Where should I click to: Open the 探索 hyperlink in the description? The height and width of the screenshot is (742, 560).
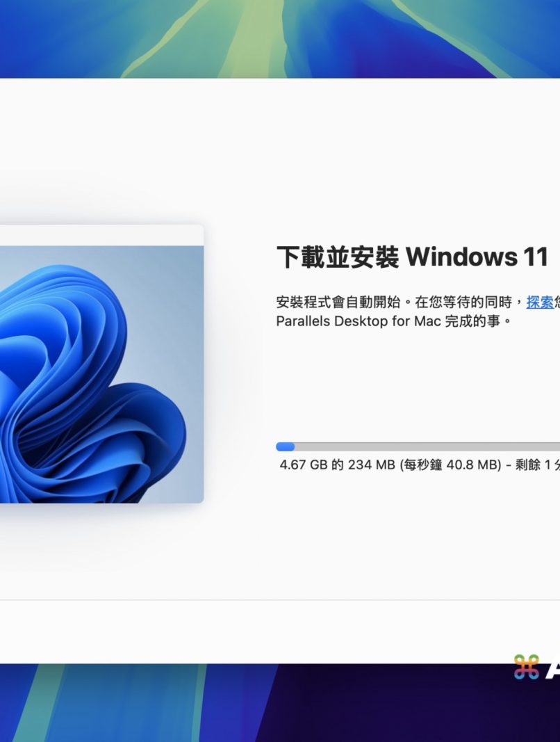540,302
